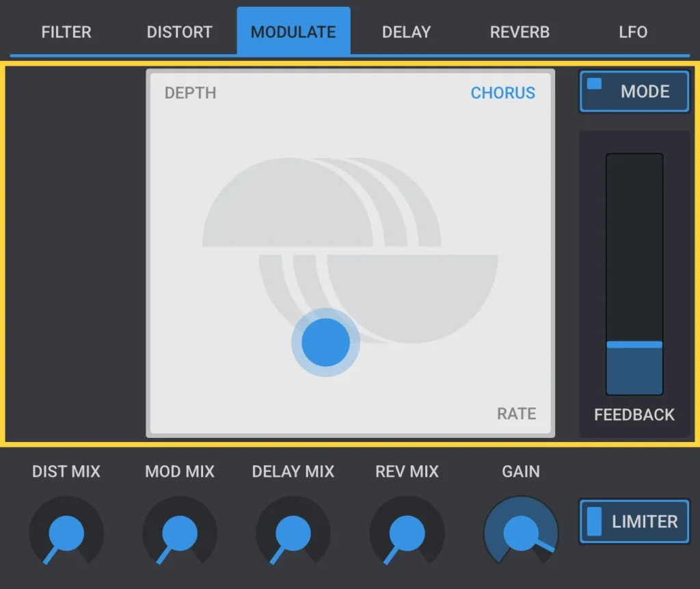The image size is (700, 589).
Task: Open the DISTORT tab
Action: [180, 31]
